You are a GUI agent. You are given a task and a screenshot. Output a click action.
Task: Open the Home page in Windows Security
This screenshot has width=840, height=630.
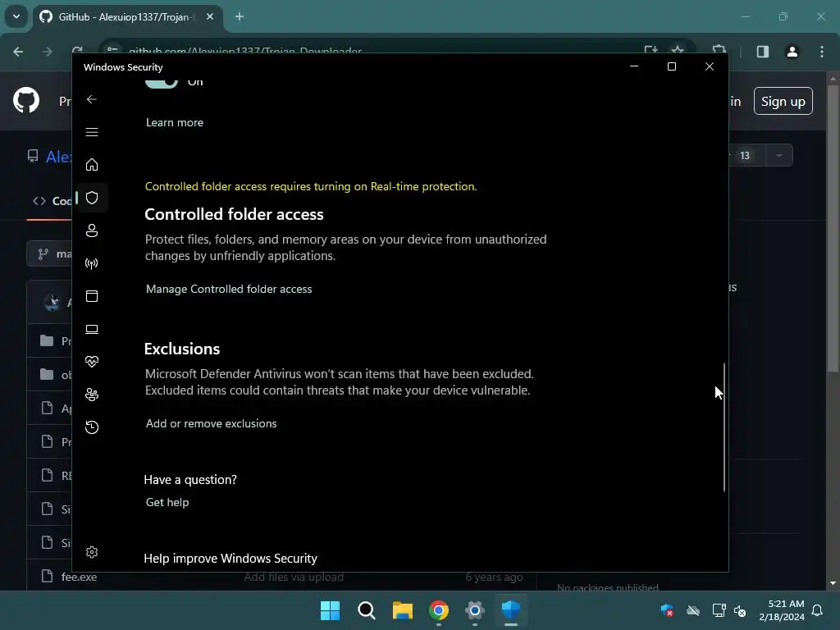[92, 165]
